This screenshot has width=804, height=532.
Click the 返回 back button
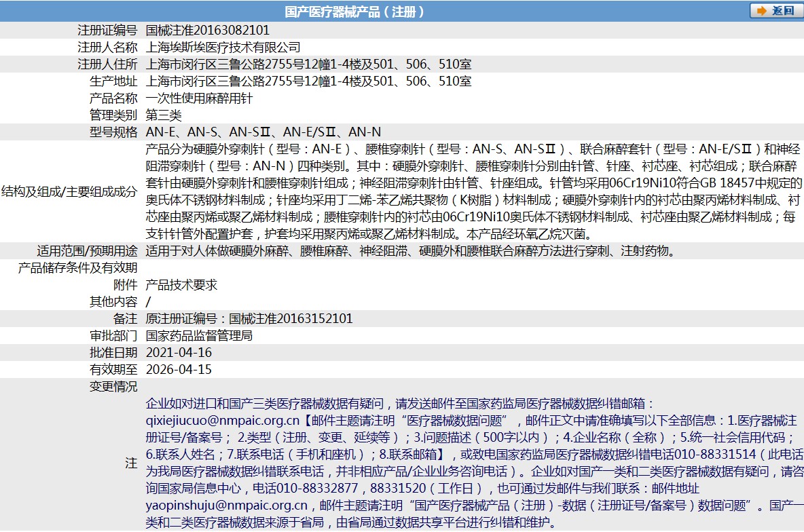(x=776, y=11)
